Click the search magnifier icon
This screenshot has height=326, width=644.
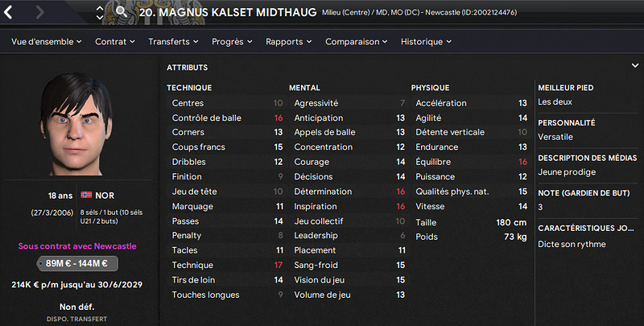tap(122, 11)
